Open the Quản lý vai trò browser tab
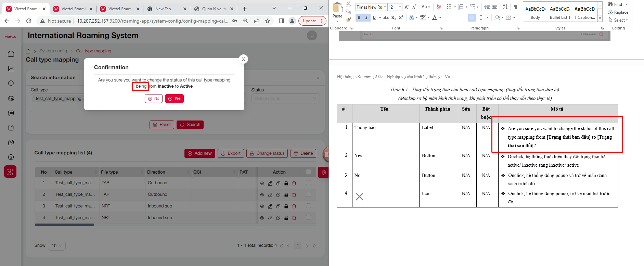 pos(212,9)
